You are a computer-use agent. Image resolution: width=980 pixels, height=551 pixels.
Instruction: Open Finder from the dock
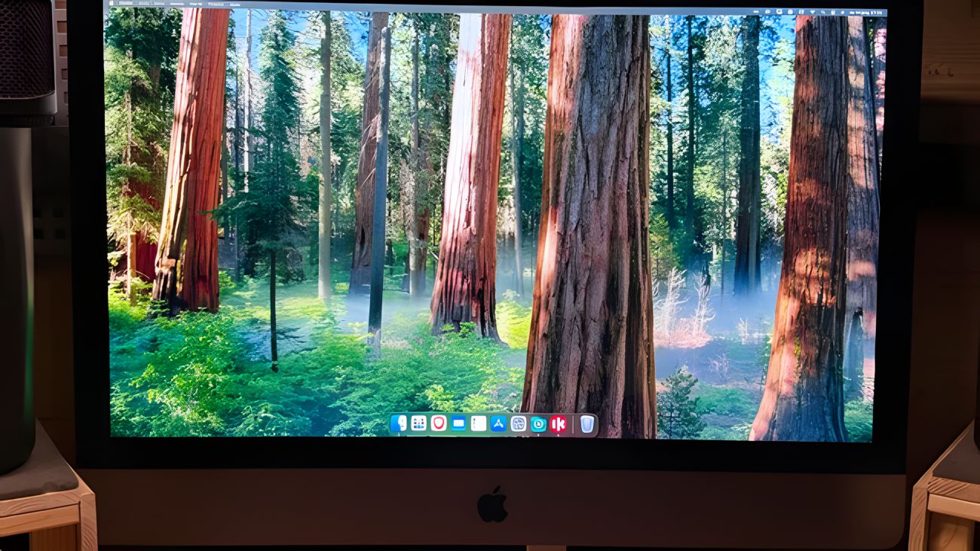coord(399,424)
